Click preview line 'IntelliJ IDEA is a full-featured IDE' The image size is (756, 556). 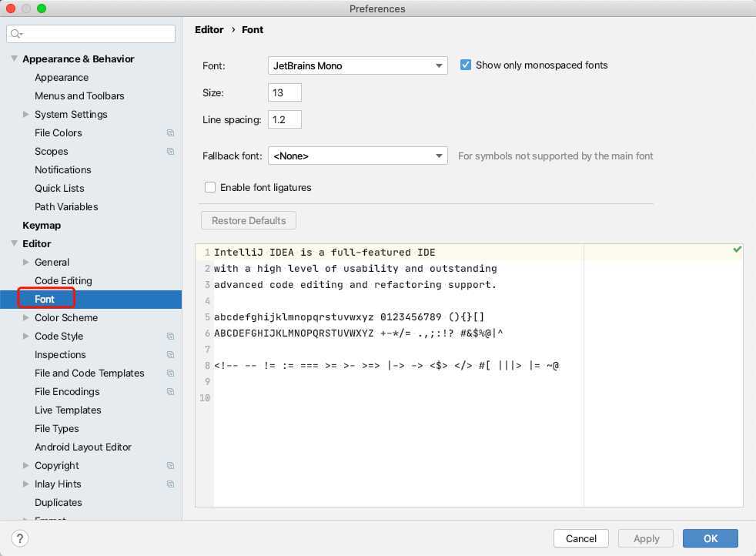click(x=324, y=252)
